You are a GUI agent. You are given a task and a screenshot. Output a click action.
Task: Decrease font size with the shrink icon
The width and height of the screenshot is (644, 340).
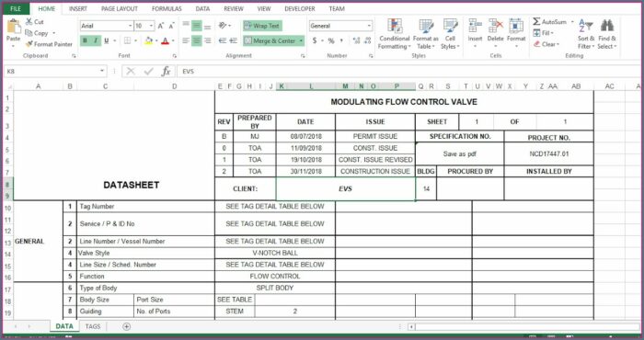click(x=172, y=26)
